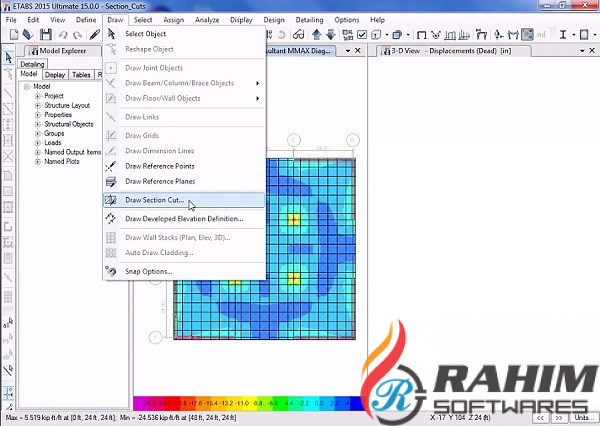This screenshot has width=600, height=426.
Task: Click the Draw Reference Points icon
Action: point(111,166)
